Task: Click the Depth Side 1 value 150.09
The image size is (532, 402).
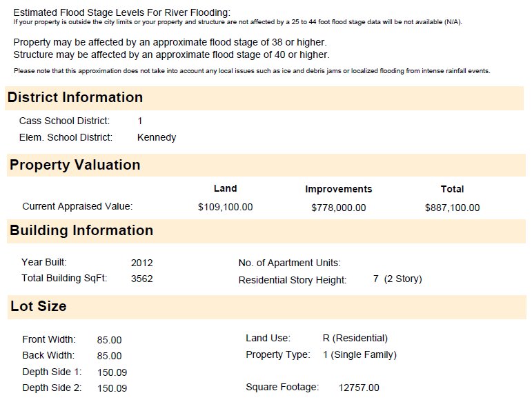Action: point(112,372)
